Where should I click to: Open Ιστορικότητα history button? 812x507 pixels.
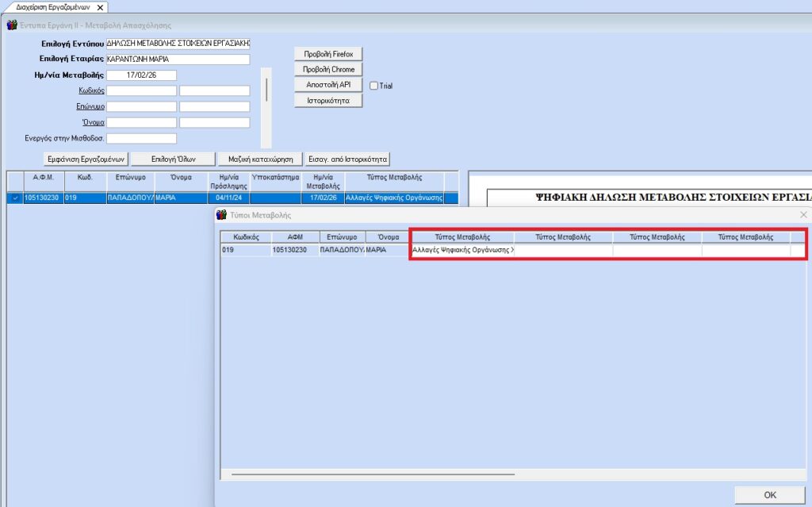328,101
